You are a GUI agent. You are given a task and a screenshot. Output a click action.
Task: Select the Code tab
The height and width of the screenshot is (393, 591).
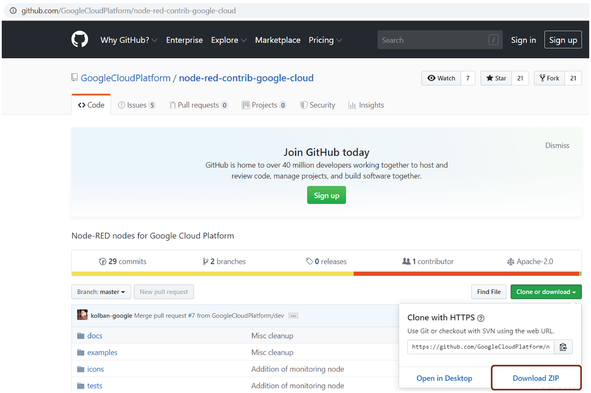(91, 105)
